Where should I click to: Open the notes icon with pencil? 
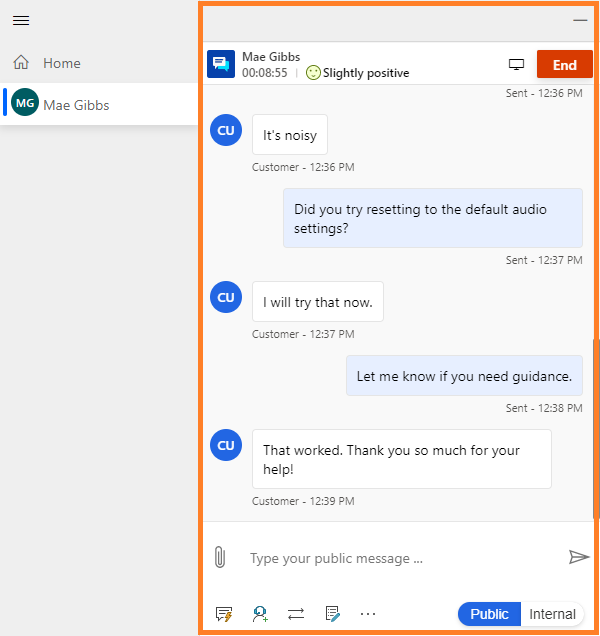332,614
